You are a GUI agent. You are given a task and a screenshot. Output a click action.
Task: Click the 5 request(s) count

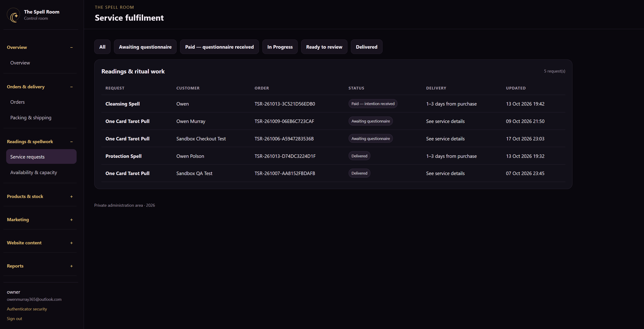pos(555,71)
